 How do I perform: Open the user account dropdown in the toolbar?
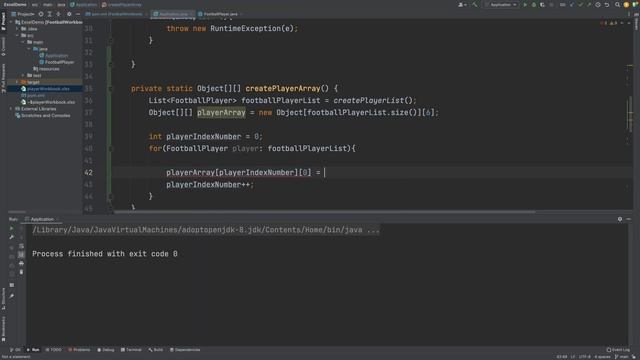462,5
